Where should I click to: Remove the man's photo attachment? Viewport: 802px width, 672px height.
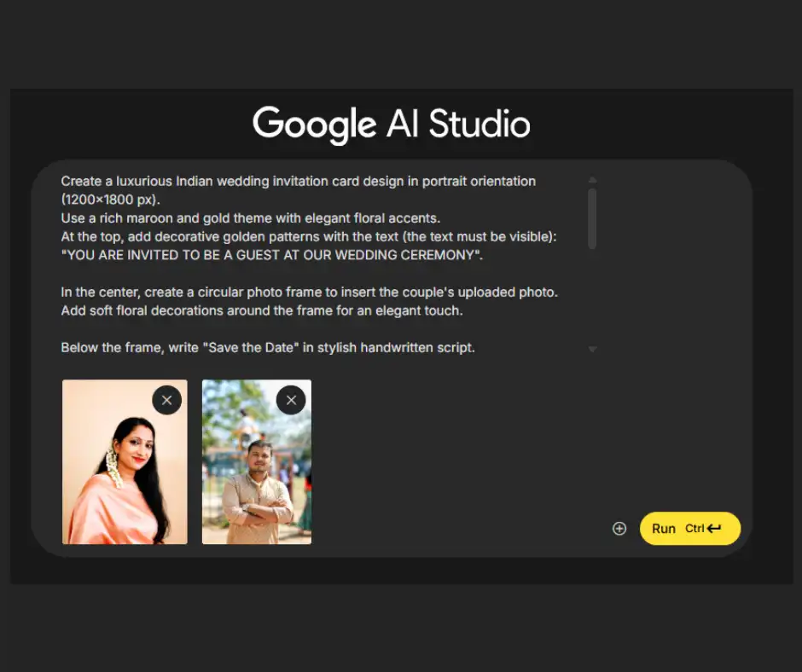click(291, 400)
